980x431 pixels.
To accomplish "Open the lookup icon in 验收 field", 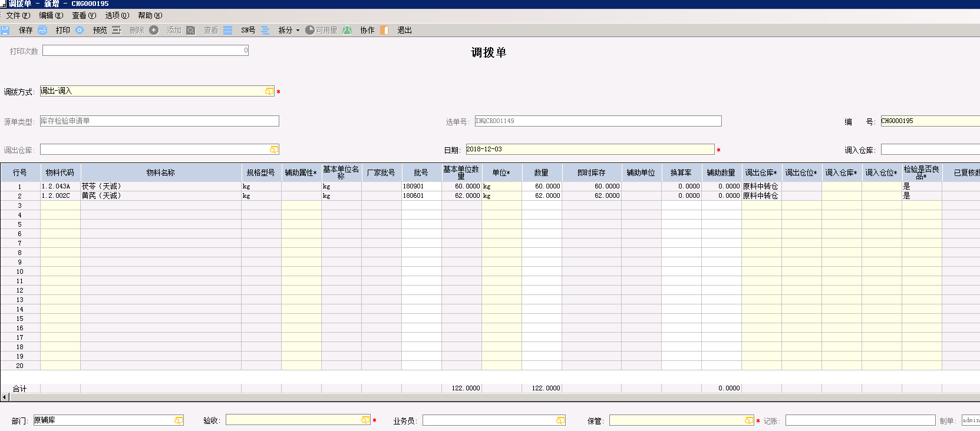I will 365,420.
